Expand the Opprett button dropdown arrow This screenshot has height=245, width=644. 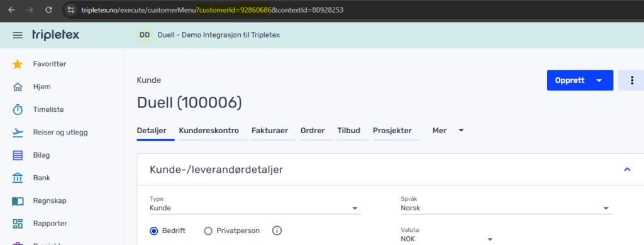coord(599,80)
